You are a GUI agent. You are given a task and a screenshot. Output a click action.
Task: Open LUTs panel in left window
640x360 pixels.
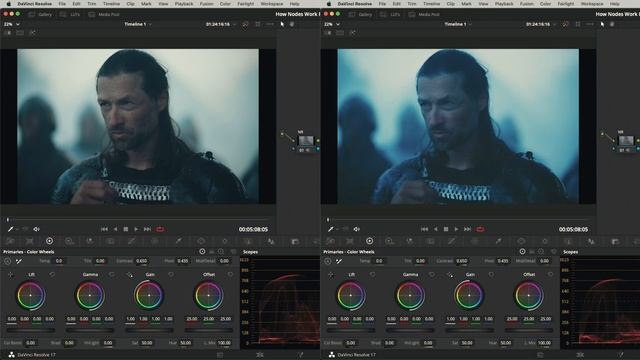70,14
